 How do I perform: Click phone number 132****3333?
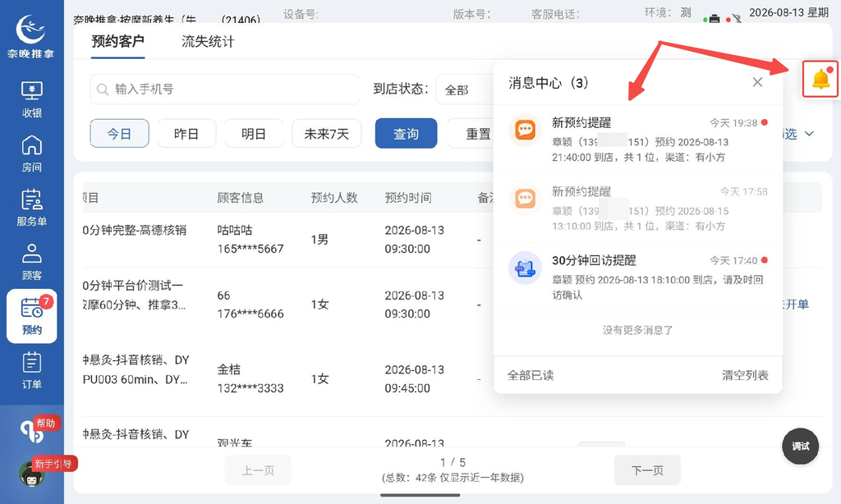click(x=250, y=388)
